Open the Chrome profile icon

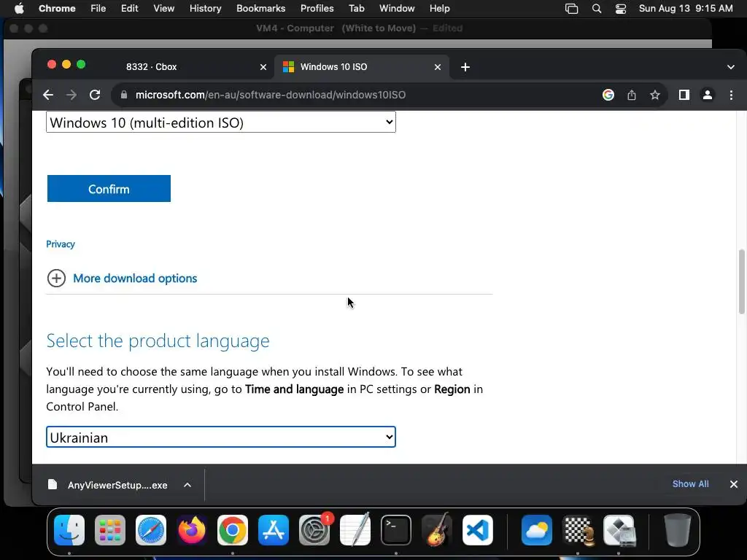pyautogui.click(x=708, y=95)
